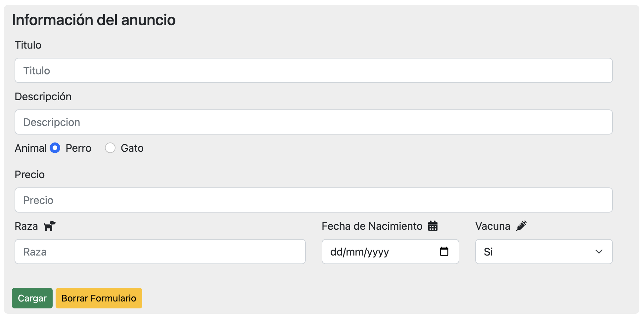Click the calendar icon next to Fecha de Nacimiento
Screen dimensions: 644x318
point(433,226)
